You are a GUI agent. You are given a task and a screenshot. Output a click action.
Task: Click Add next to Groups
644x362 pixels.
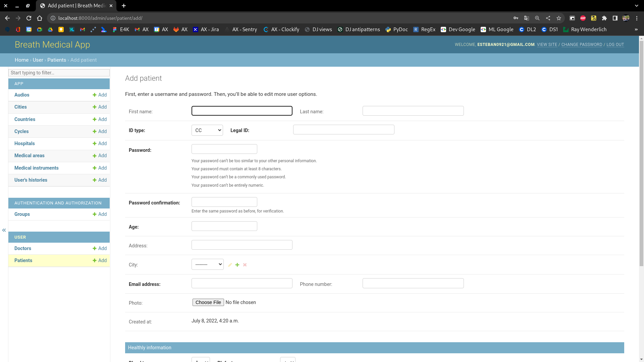(100, 214)
